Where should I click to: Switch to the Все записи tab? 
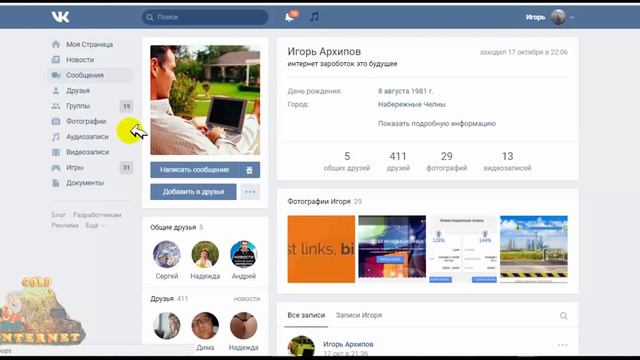click(306, 315)
